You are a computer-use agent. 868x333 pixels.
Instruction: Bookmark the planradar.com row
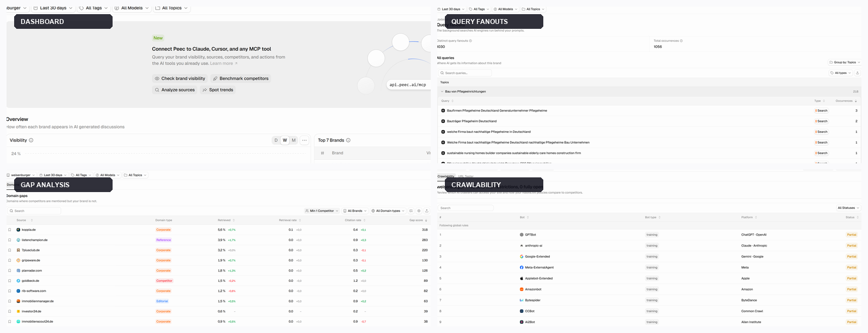[x=10, y=270]
